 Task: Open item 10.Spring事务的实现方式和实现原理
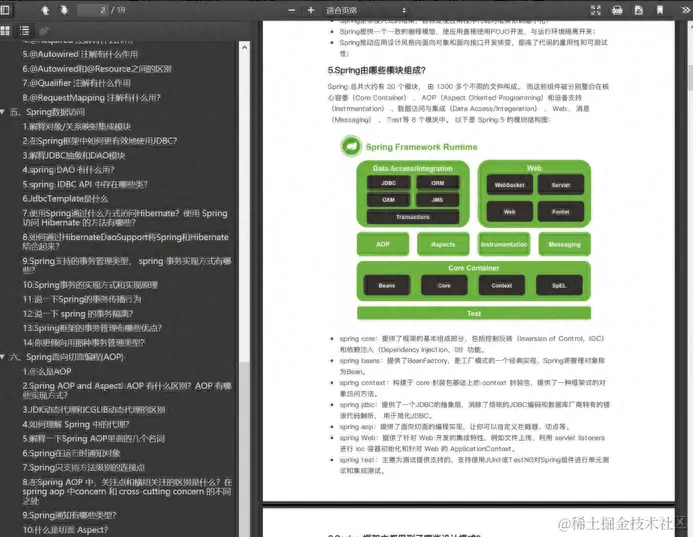point(90,285)
